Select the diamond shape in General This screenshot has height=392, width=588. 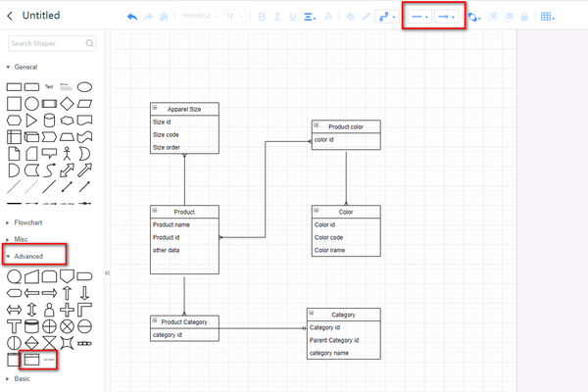pos(67,103)
